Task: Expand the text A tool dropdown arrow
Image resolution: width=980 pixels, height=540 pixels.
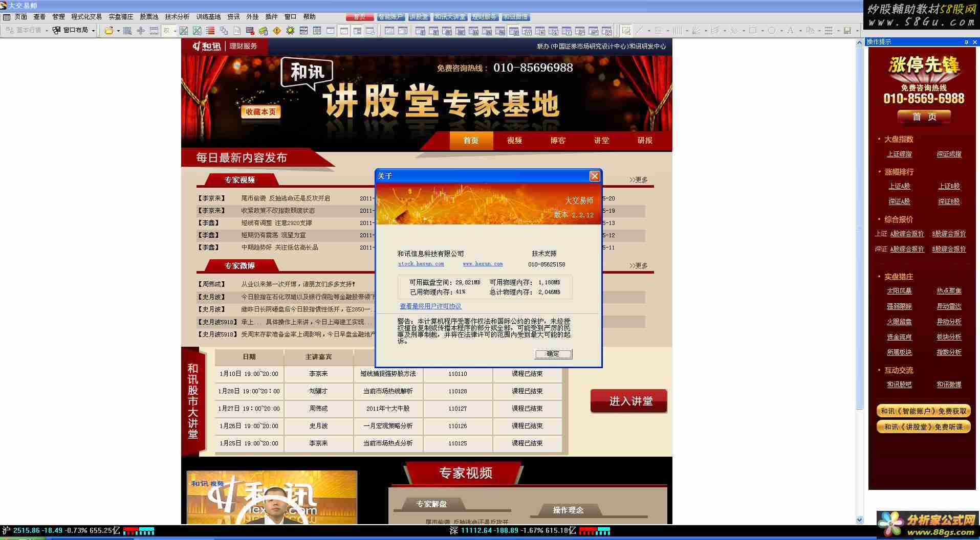Action: coord(801,31)
